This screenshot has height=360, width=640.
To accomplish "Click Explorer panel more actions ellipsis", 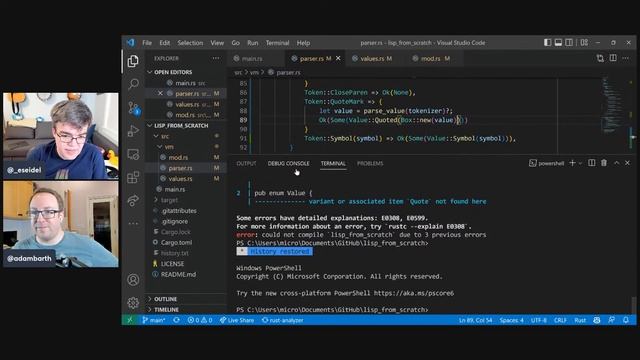I will 216,58.
